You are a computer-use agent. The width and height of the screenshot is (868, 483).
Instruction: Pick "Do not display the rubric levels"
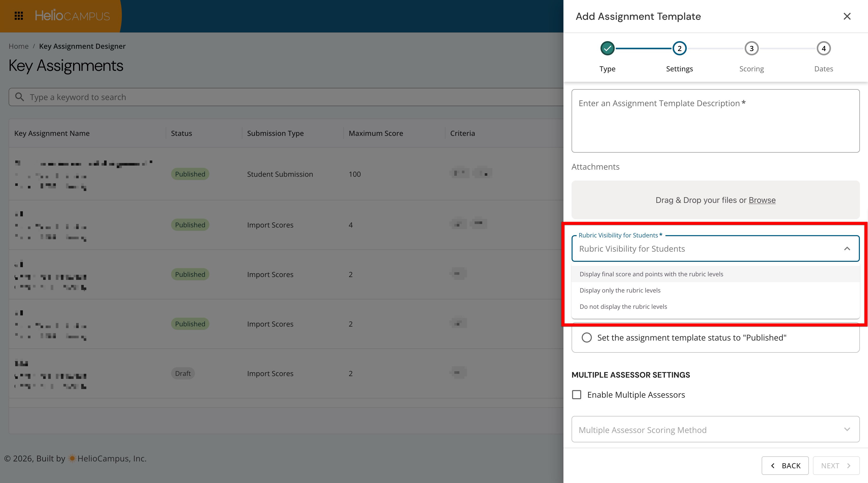coord(623,307)
